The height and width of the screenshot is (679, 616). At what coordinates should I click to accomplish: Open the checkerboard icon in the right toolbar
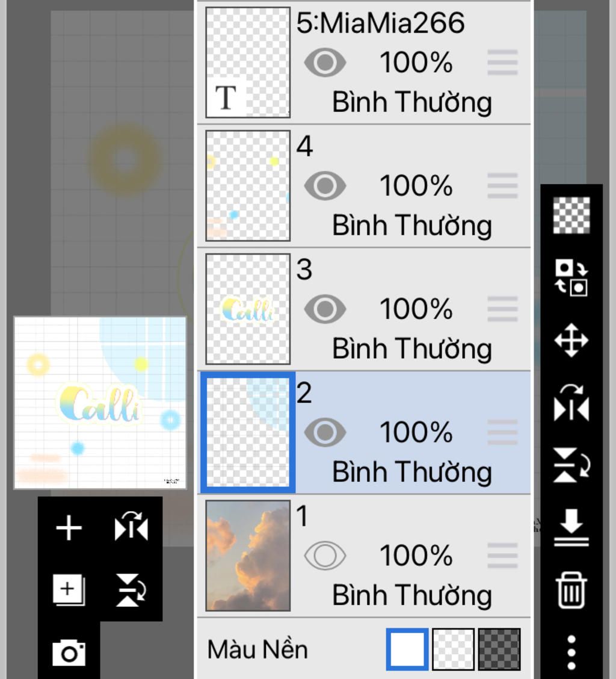point(571,215)
